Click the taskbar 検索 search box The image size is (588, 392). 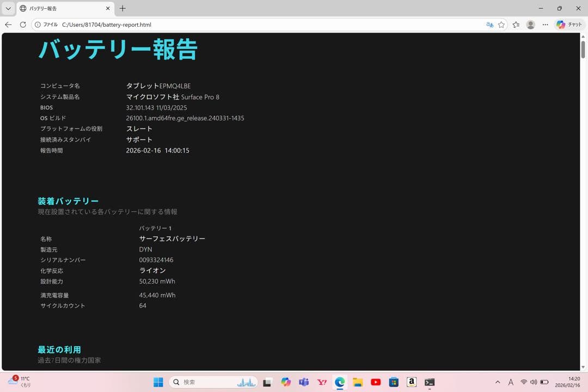(213, 382)
